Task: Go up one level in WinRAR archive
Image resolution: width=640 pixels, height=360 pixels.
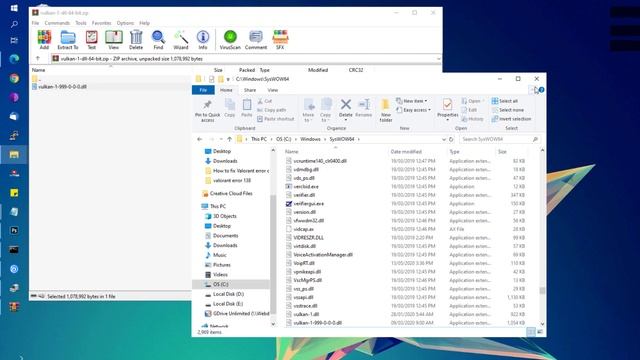Action: (38, 59)
